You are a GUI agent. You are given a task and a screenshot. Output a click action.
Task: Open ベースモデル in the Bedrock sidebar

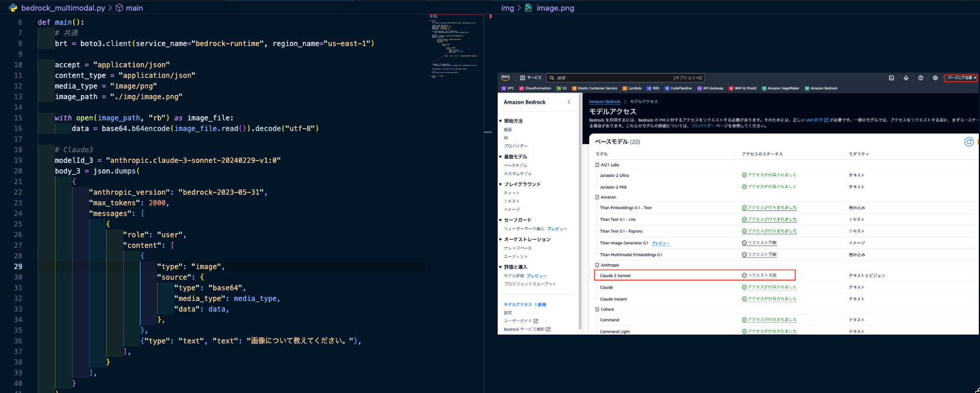(x=516, y=166)
